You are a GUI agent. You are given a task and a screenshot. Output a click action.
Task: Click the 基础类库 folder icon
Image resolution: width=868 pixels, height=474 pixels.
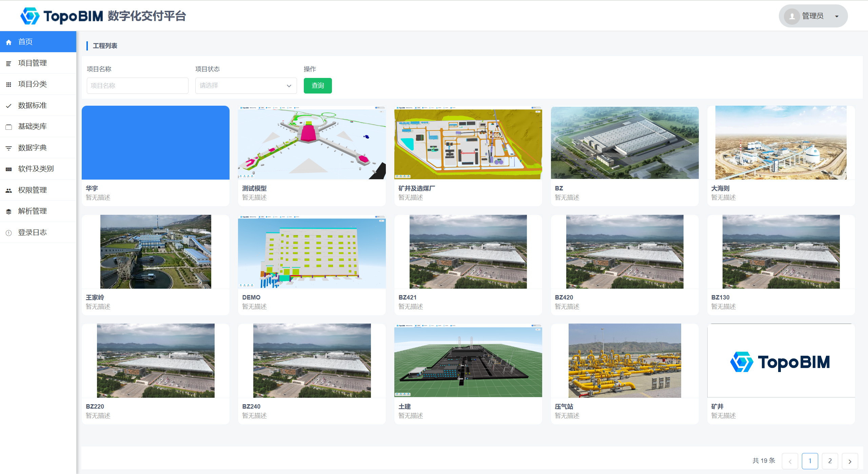tap(9, 127)
